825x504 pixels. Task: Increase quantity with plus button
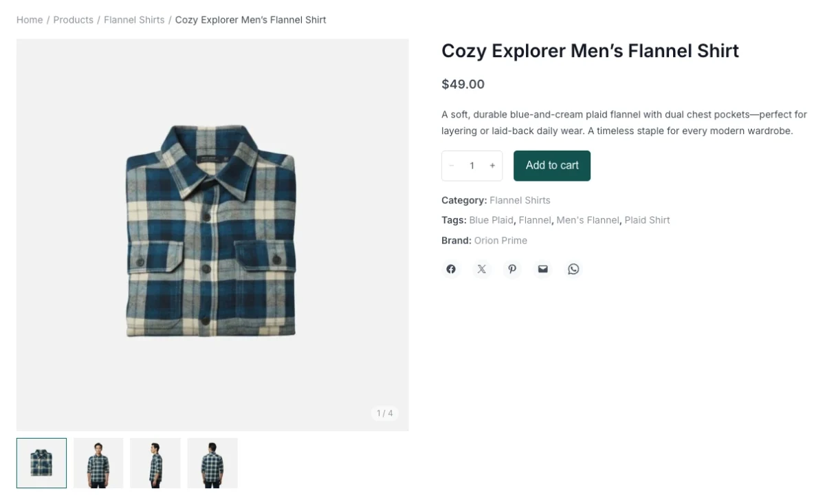click(492, 166)
